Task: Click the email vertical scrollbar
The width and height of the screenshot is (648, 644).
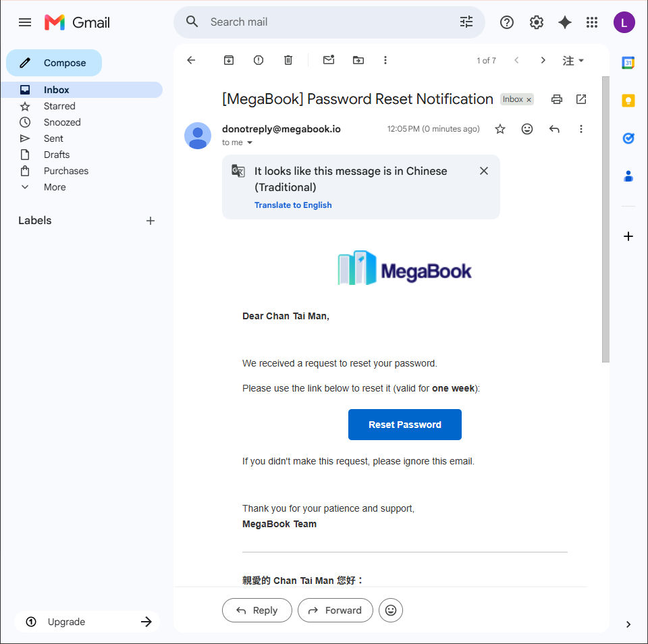Action: pos(606,219)
